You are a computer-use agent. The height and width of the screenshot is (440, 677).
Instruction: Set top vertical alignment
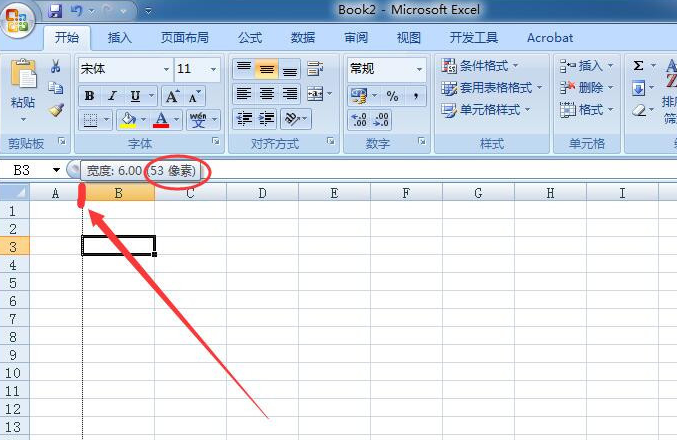pyautogui.click(x=244, y=68)
